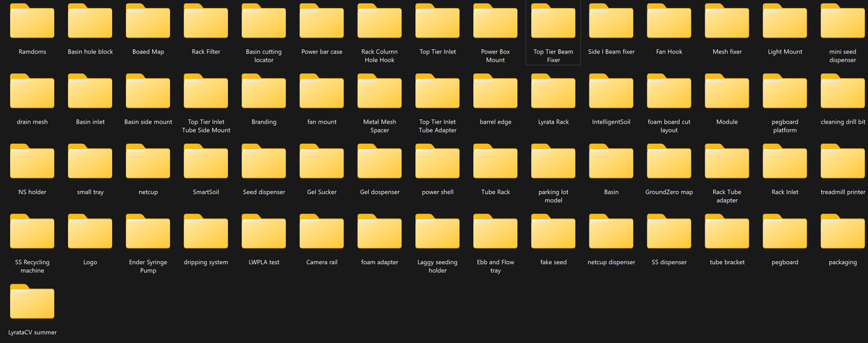Select the SmartSoil folder
Image resolution: width=868 pixels, height=343 pixels.
coord(206,161)
